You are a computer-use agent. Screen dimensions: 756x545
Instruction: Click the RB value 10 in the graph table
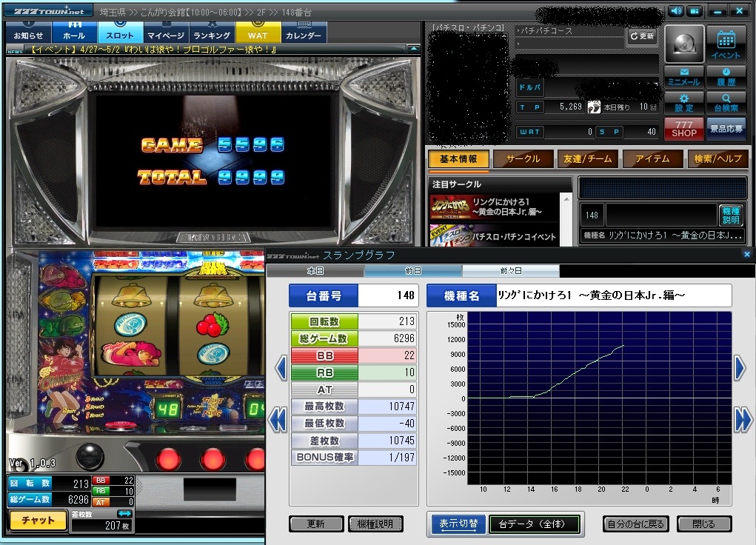point(387,372)
